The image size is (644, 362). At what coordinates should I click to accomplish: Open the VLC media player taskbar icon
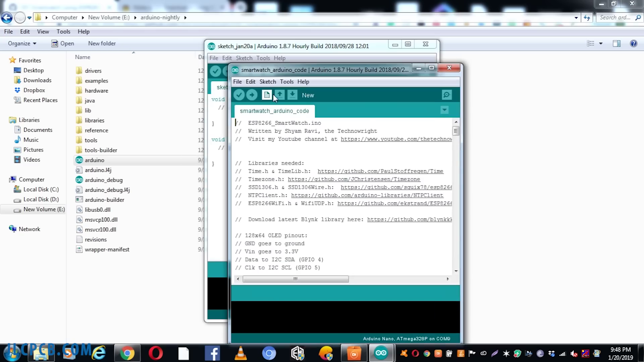pos(240,353)
